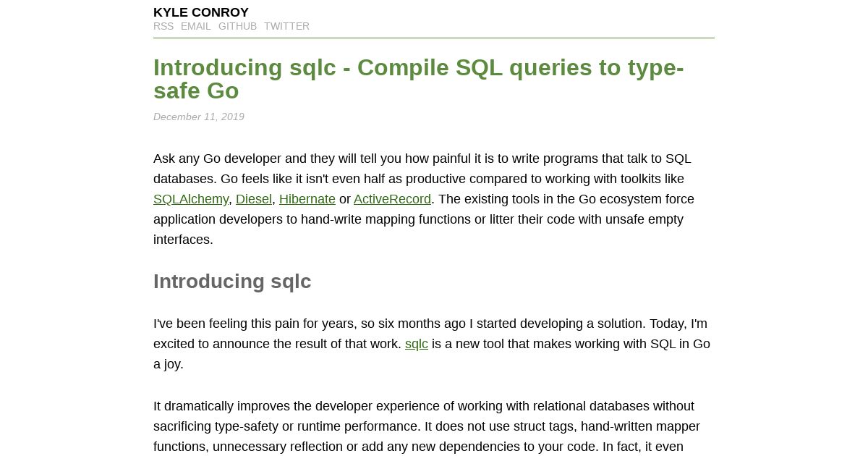Open the ActiveRecord link

(x=392, y=199)
